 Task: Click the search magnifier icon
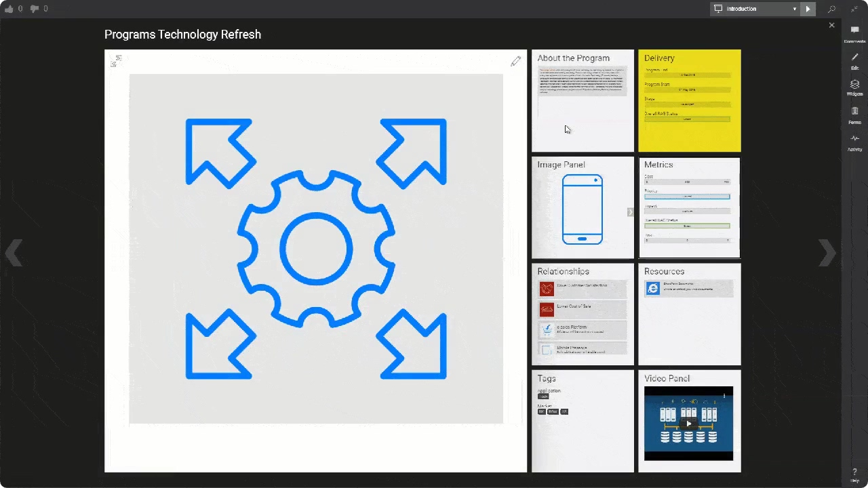(x=831, y=9)
